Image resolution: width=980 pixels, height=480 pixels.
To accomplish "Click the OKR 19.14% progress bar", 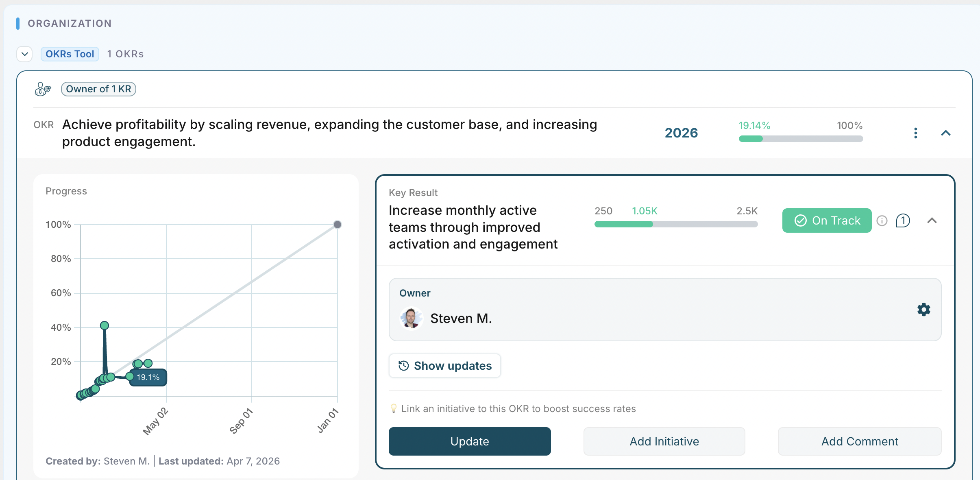I will pos(800,139).
